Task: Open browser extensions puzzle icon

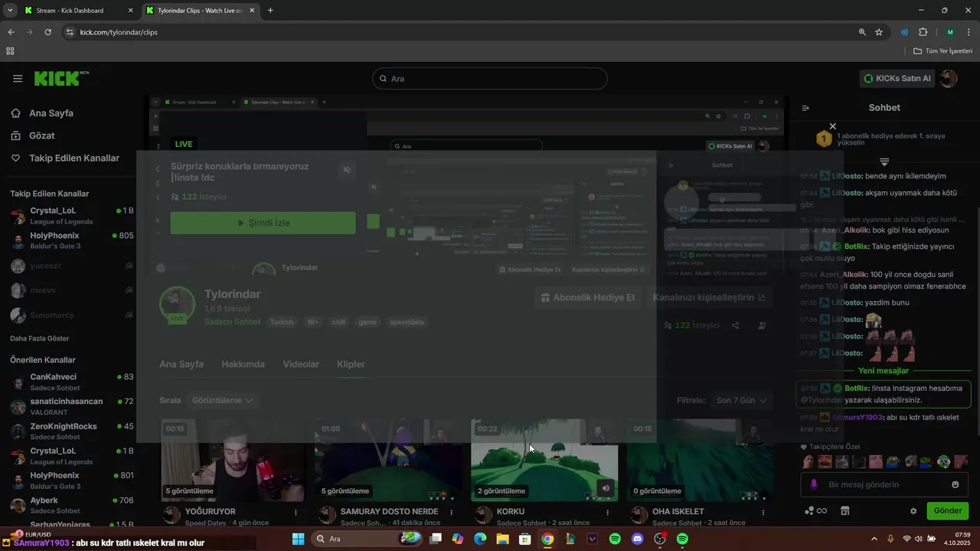Action: (923, 32)
